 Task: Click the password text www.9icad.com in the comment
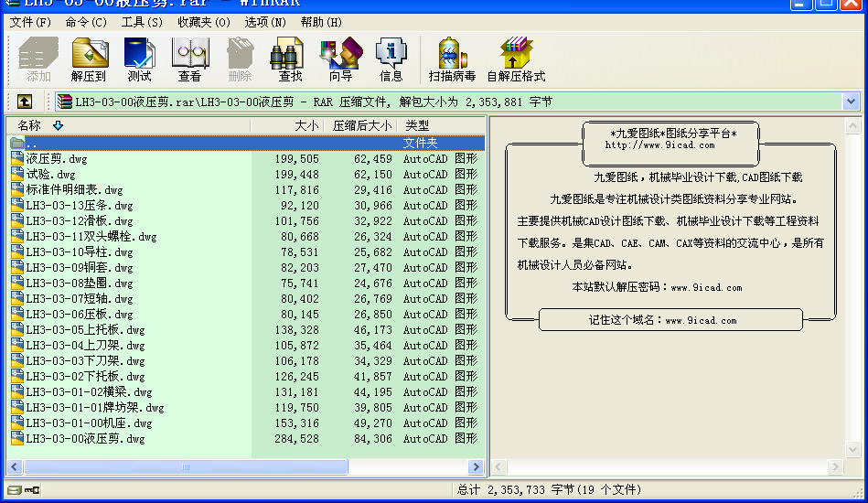(x=706, y=288)
